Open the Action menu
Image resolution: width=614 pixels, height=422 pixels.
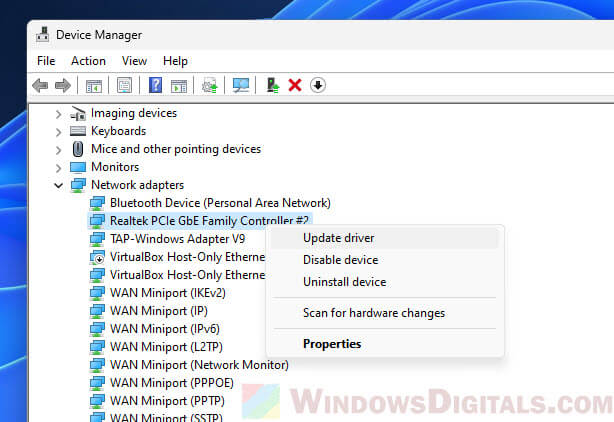(88, 61)
